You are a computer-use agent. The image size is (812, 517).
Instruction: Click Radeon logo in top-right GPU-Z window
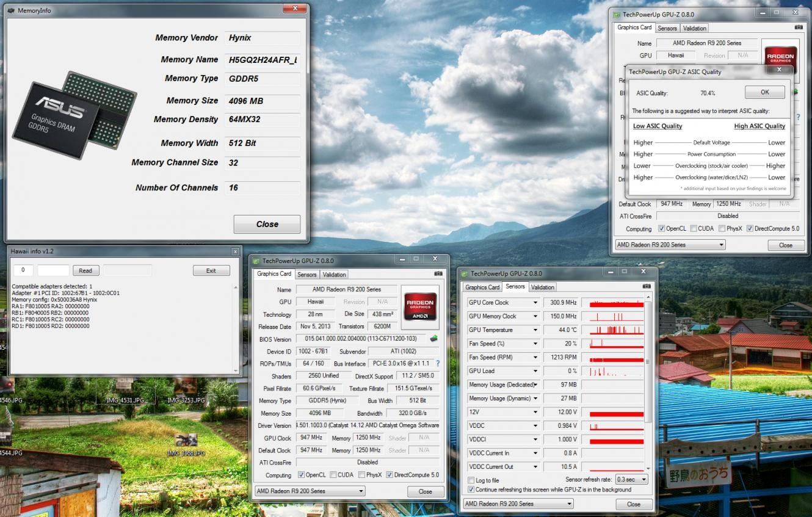pyautogui.click(x=781, y=57)
